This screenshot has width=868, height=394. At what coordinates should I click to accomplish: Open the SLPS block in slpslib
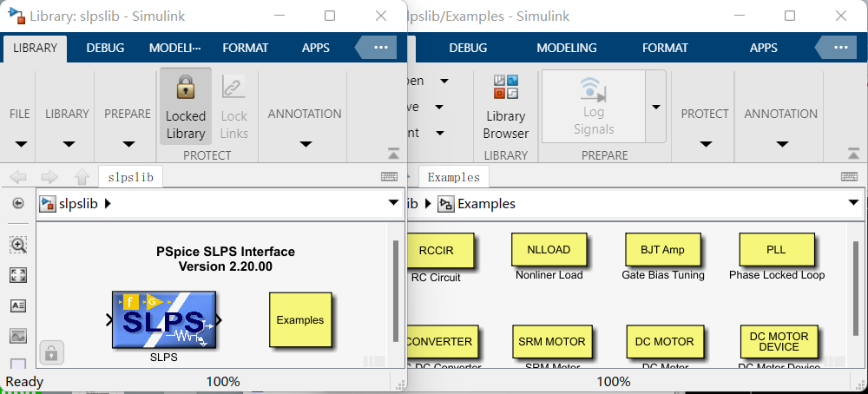click(164, 320)
